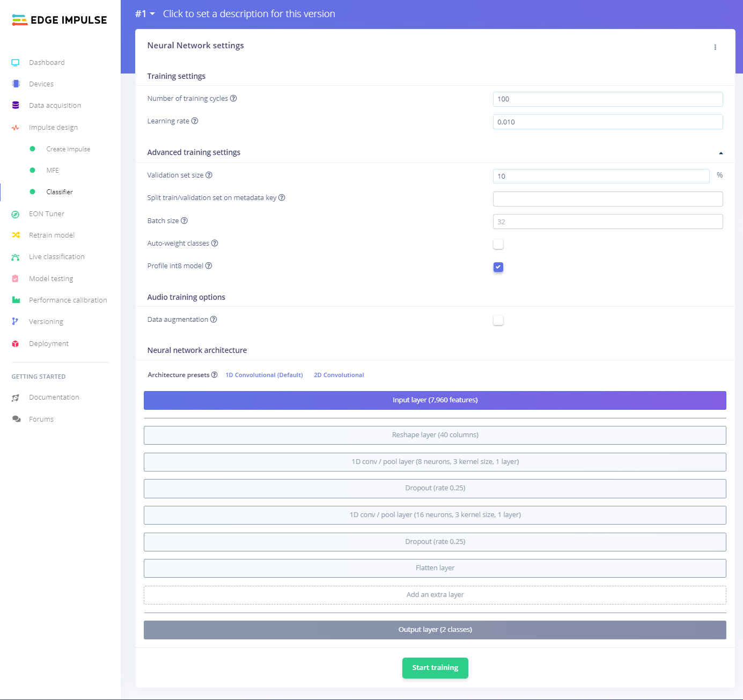Open the Live classification page
The width and height of the screenshot is (743, 700).
[57, 257]
